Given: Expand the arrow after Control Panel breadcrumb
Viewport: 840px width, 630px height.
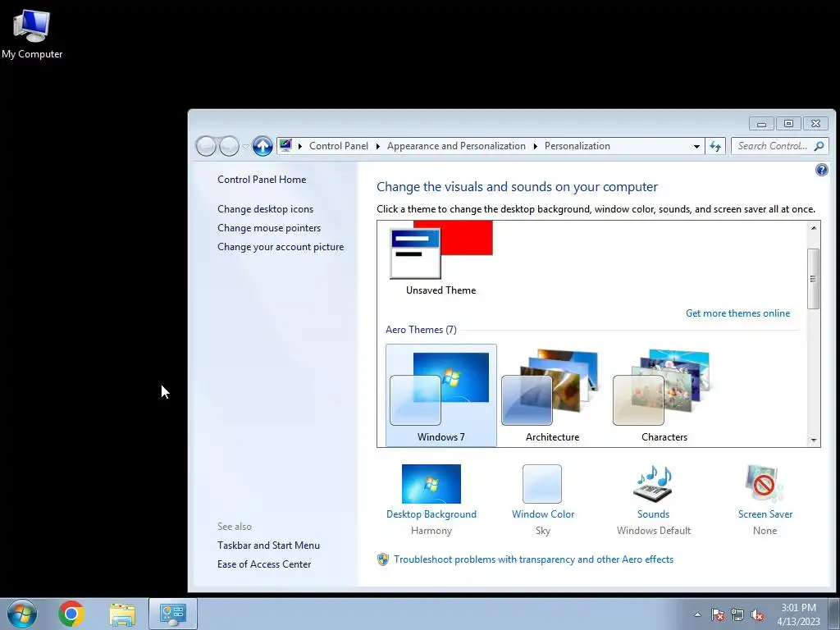Looking at the screenshot, I should point(377,146).
